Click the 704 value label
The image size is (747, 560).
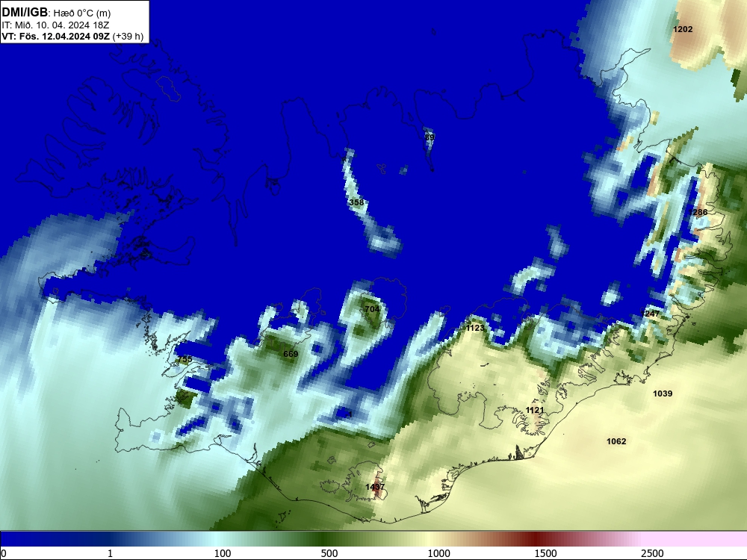[x=371, y=309]
